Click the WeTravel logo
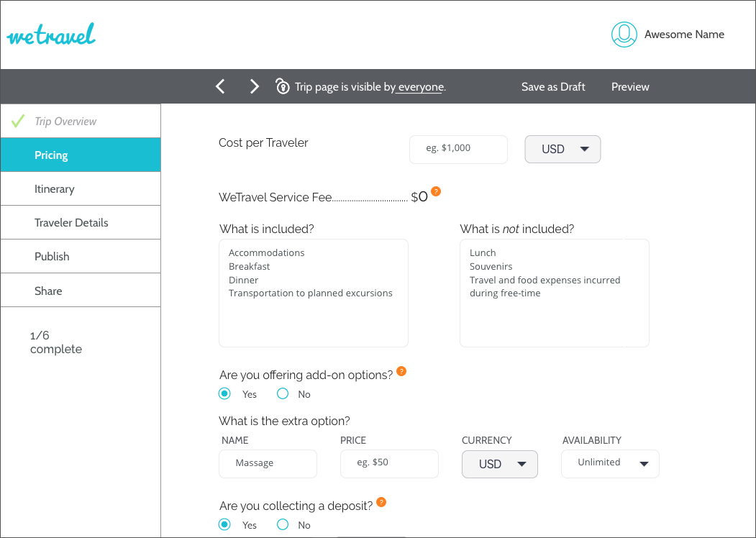Image resolution: width=756 pixels, height=538 pixels. 51,35
